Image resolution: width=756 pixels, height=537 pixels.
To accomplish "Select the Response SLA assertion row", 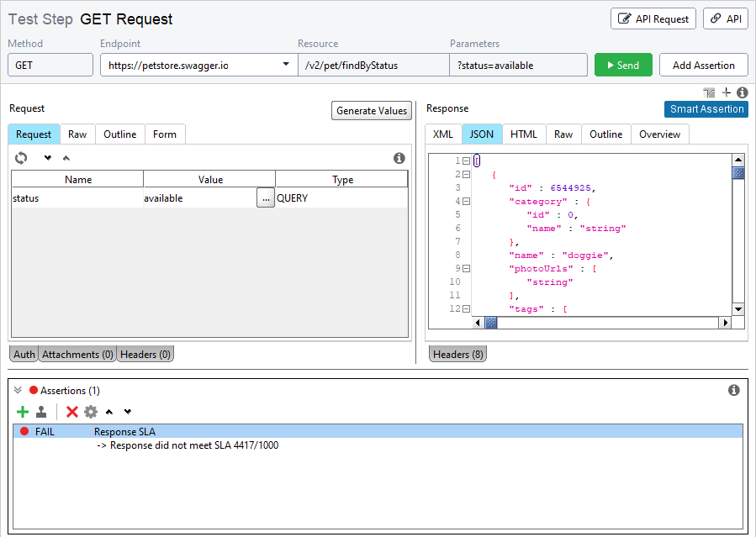I will tap(378, 431).
